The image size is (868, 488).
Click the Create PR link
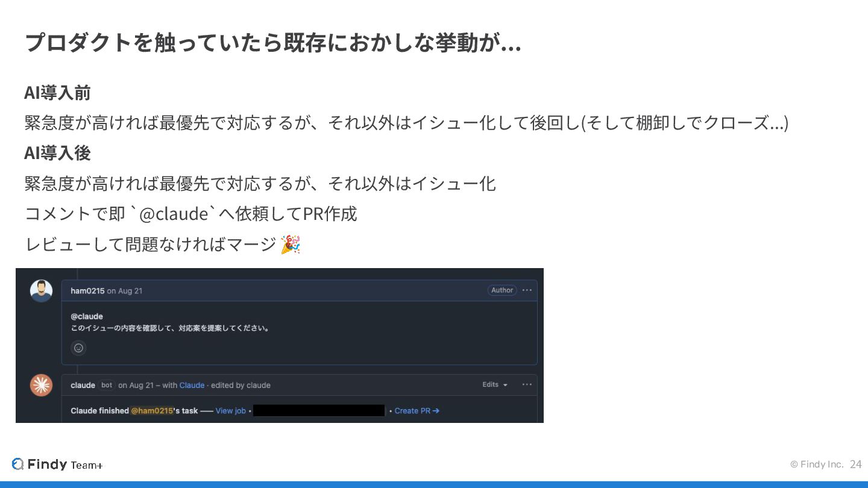[417, 411]
